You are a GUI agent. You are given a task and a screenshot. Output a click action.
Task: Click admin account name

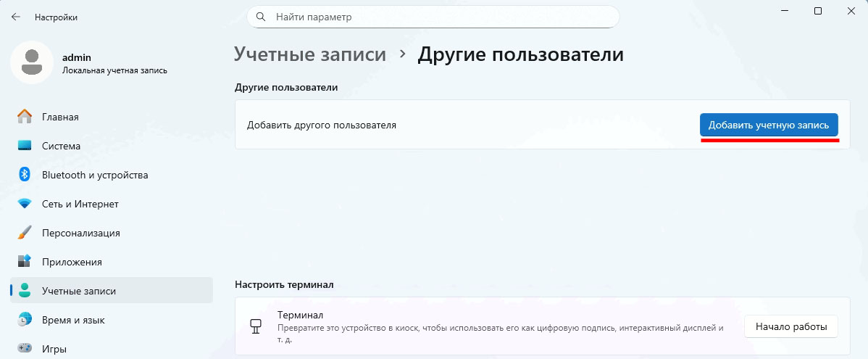pos(76,57)
